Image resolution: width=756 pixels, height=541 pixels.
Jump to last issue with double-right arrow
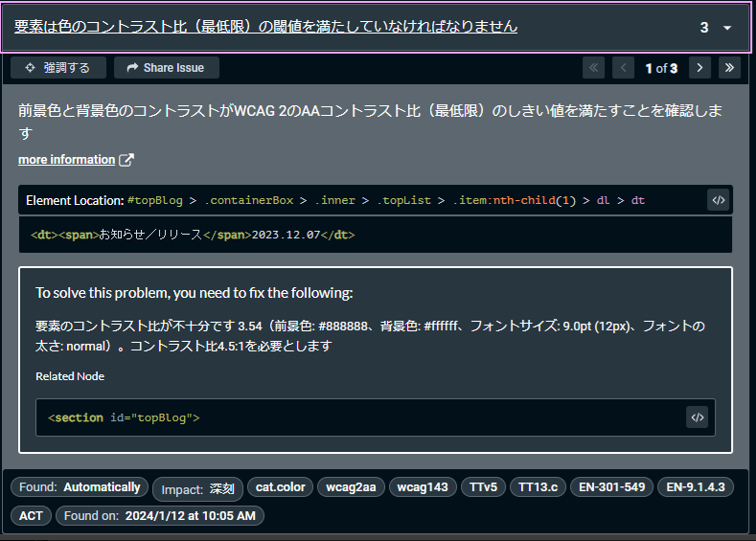click(729, 68)
